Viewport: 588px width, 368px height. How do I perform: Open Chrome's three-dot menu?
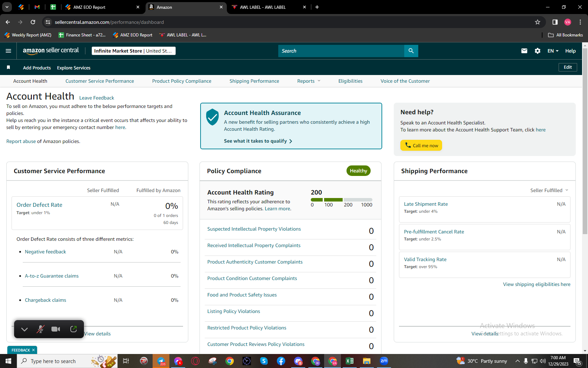(x=580, y=22)
